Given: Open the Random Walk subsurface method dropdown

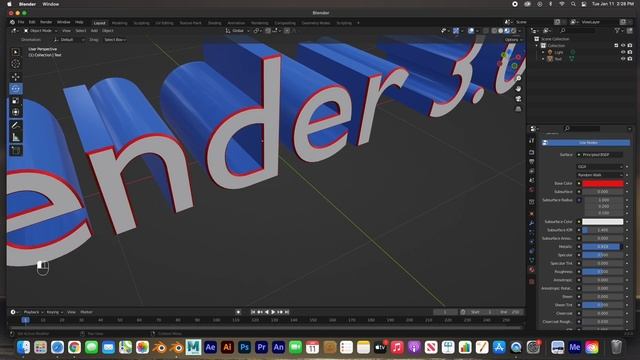Looking at the screenshot, I should [x=600, y=175].
